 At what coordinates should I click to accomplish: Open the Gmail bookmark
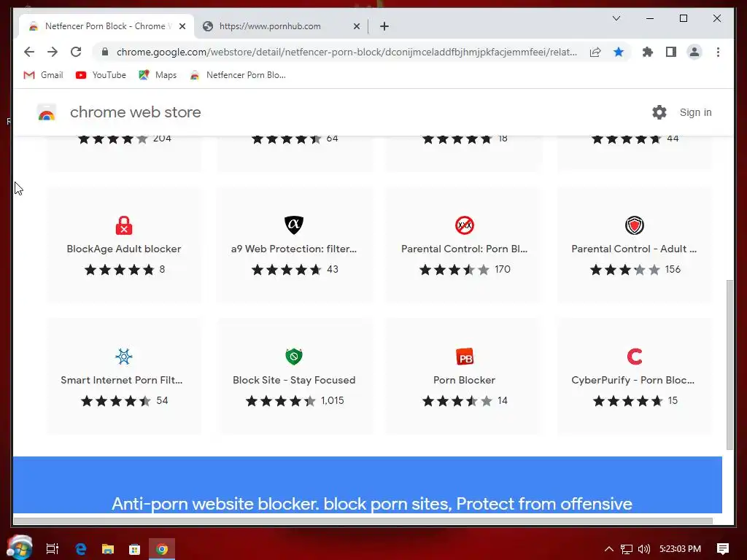(x=43, y=75)
